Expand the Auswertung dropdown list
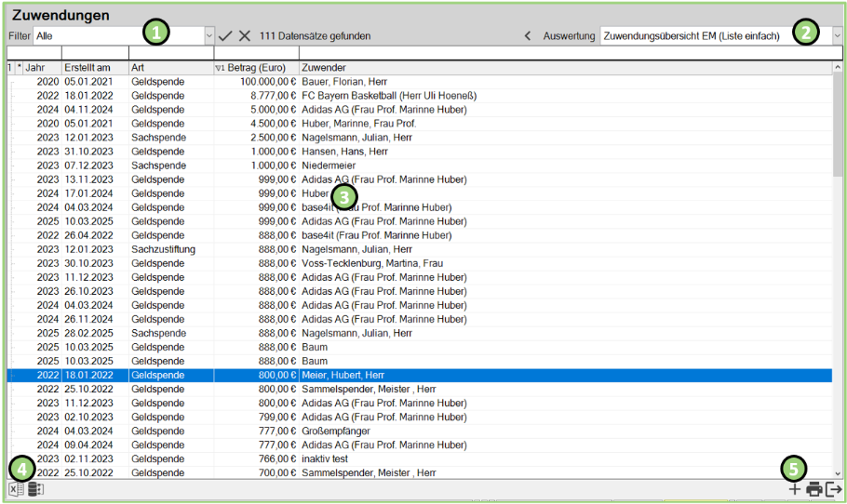 837,35
